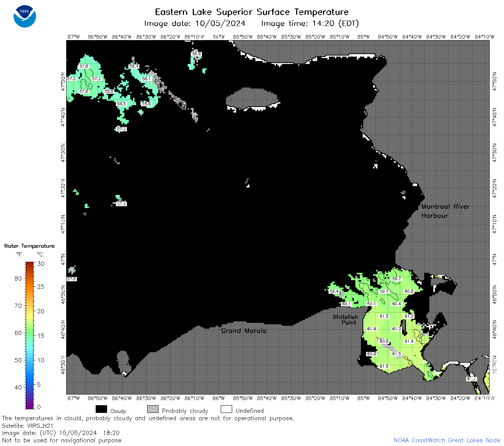Click the NOAA logo emblem
The image size is (504, 446).
point(25,17)
